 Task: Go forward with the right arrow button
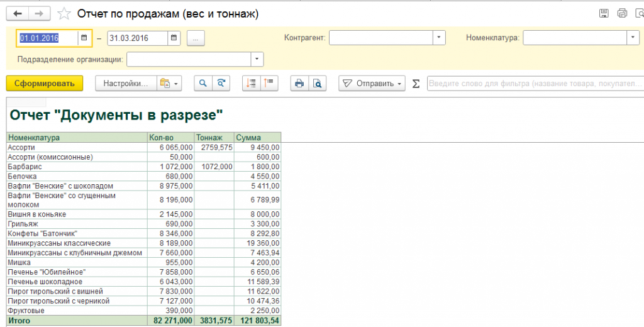pyautogui.click(x=39, y=14)
